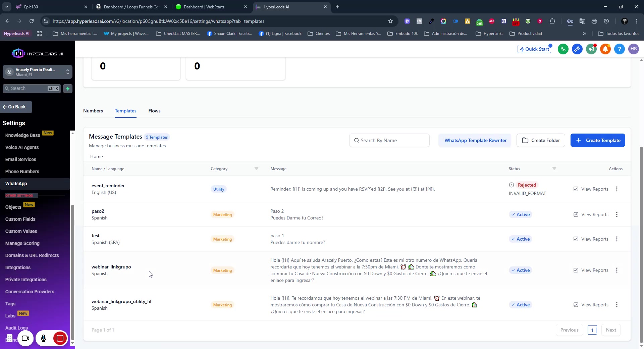
Task: Click the sidebar Search box
Action: click(x=32, y=89)
